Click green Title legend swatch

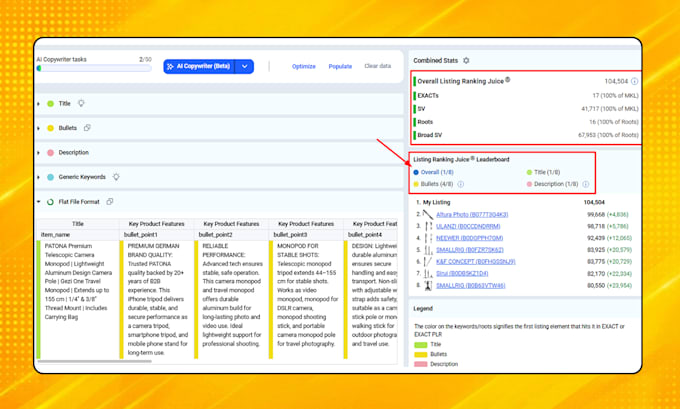[x=421, y=345]
